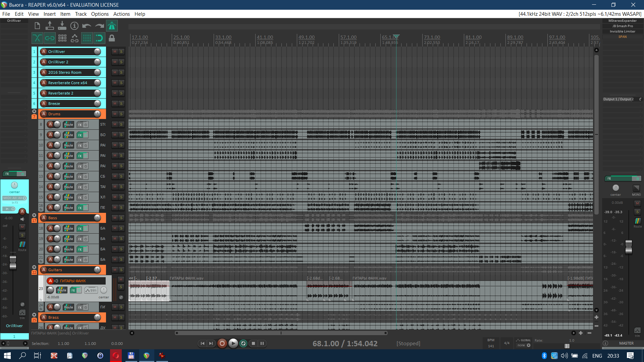Toggle the item grouping link icon
Image resolution: width=644 pixels, height=362 pixels.
point(50,38)
